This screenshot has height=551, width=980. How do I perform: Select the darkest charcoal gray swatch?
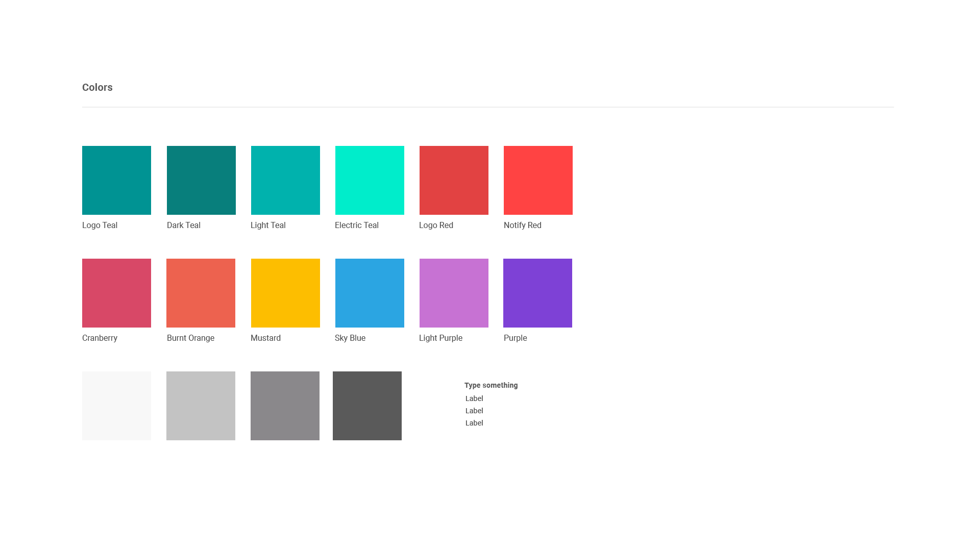367,406
